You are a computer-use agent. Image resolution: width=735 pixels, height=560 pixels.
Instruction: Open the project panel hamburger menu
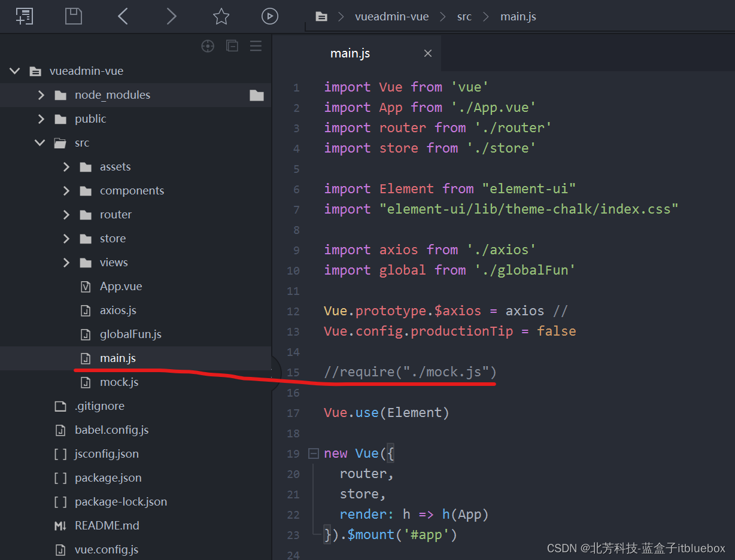(256, 46)
